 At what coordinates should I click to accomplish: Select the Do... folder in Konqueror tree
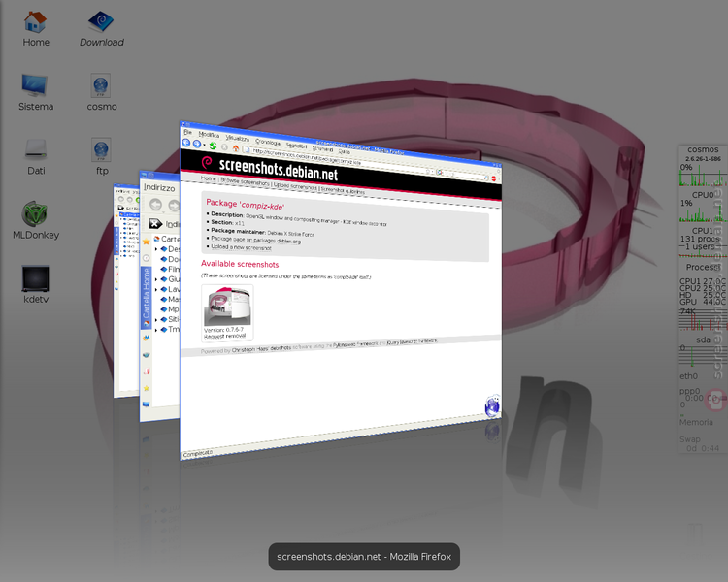[x=170, y=259]
